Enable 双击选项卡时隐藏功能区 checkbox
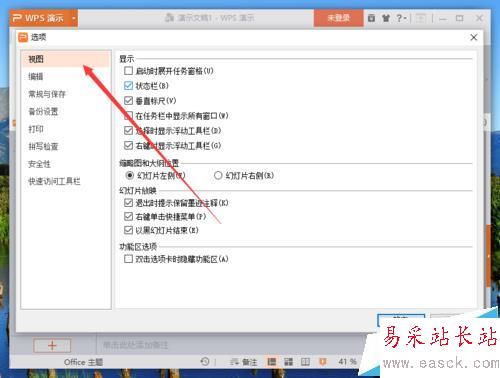 [x=128, y=259]
